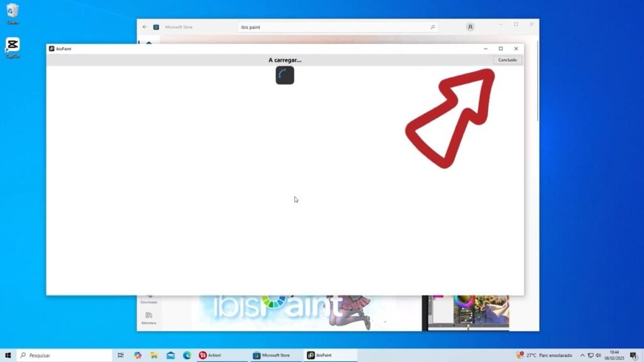Open File Explorer from the taskbar
Image resolution: width=644 pixels, height=362 pixels.
[x=154, y=356]
